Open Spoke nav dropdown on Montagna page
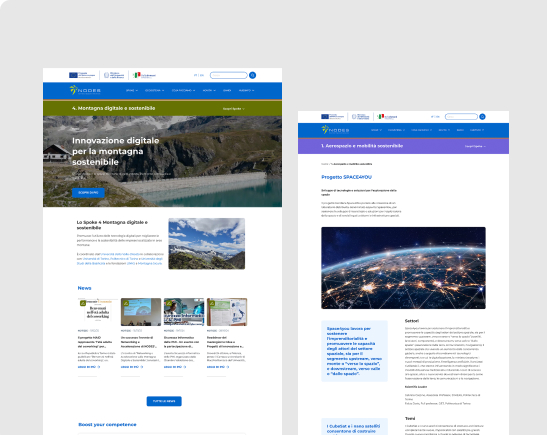 coord(132,90)
